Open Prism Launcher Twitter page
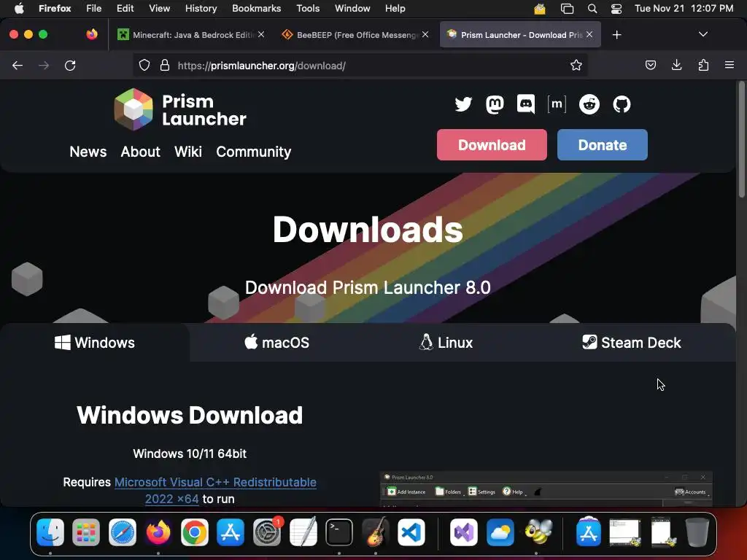747x560 pixels. point(463,104)
